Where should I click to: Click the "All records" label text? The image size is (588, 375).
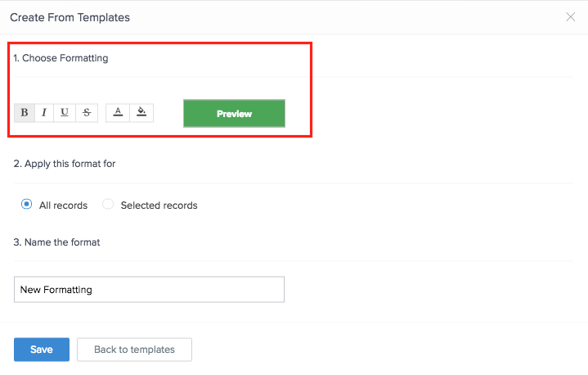coord(63,206)
